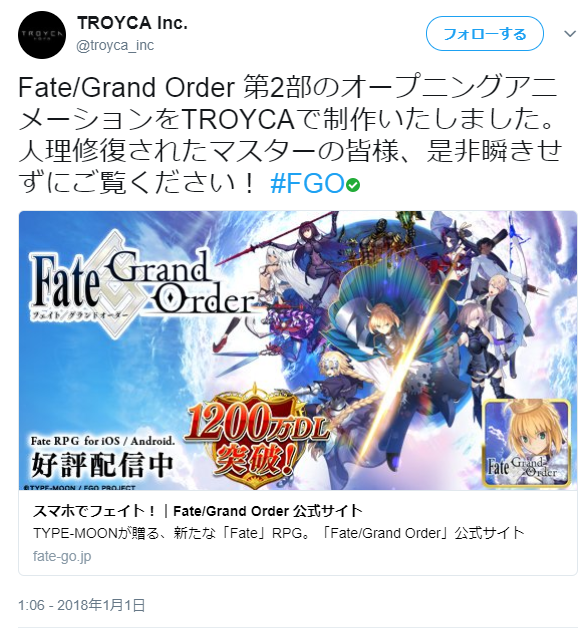This screenshot has height=628, width=586.
Task: Open the tweet timestamp 2018年1月1日
Action: pyautogui.click(x=81, y=605)
